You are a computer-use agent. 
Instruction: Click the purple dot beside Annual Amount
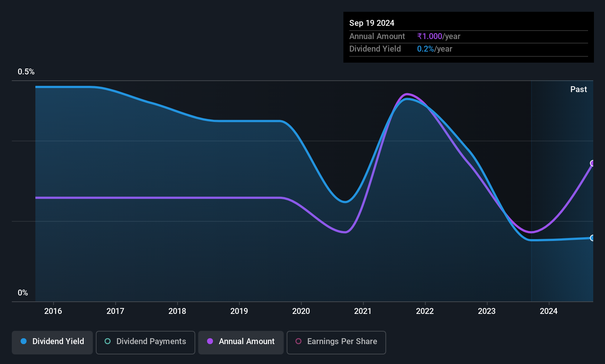click(210, 342)
